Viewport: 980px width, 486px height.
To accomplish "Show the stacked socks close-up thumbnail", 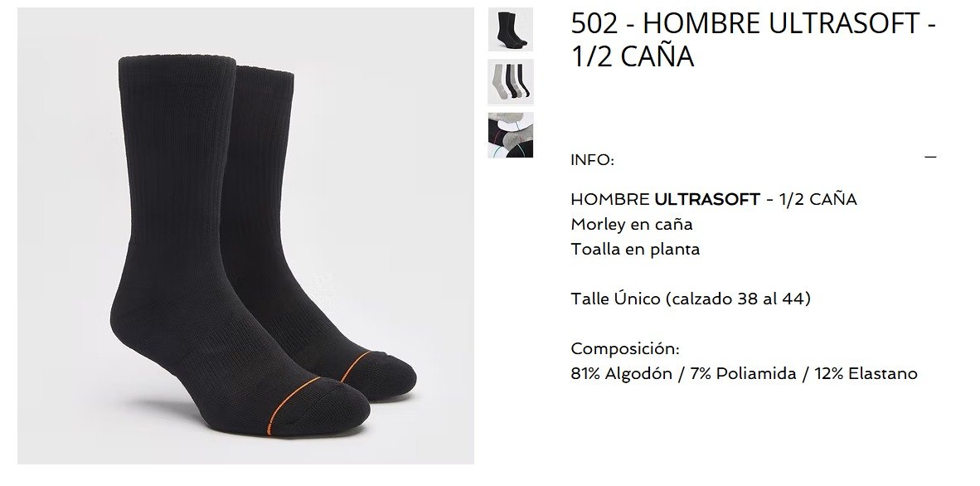I will click(511, 135).
